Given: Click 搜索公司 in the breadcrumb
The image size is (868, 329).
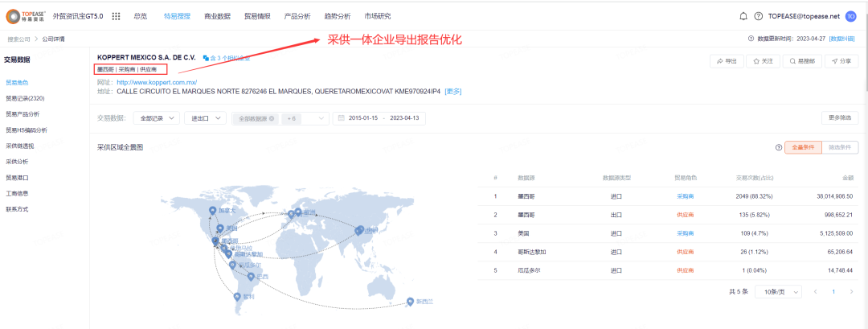Looking at the screenshot, I should (18, 39).
